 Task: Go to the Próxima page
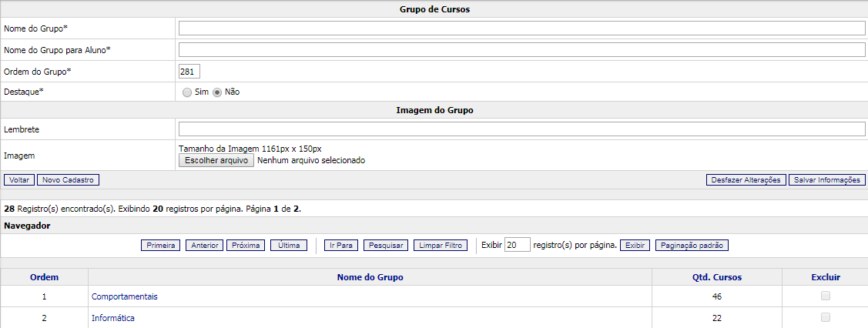[x=246, y=246]
